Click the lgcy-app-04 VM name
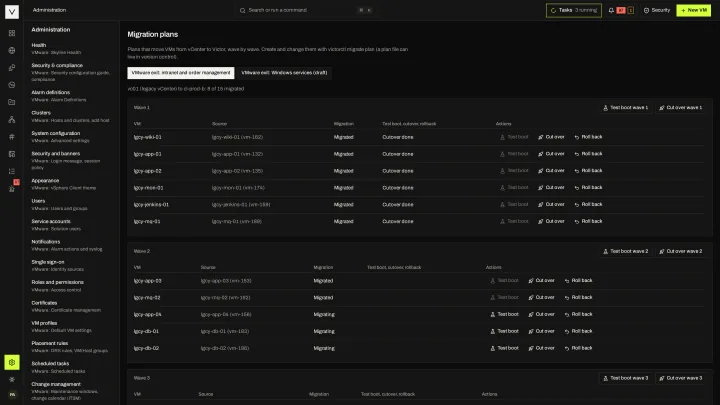 coord(147,315)
